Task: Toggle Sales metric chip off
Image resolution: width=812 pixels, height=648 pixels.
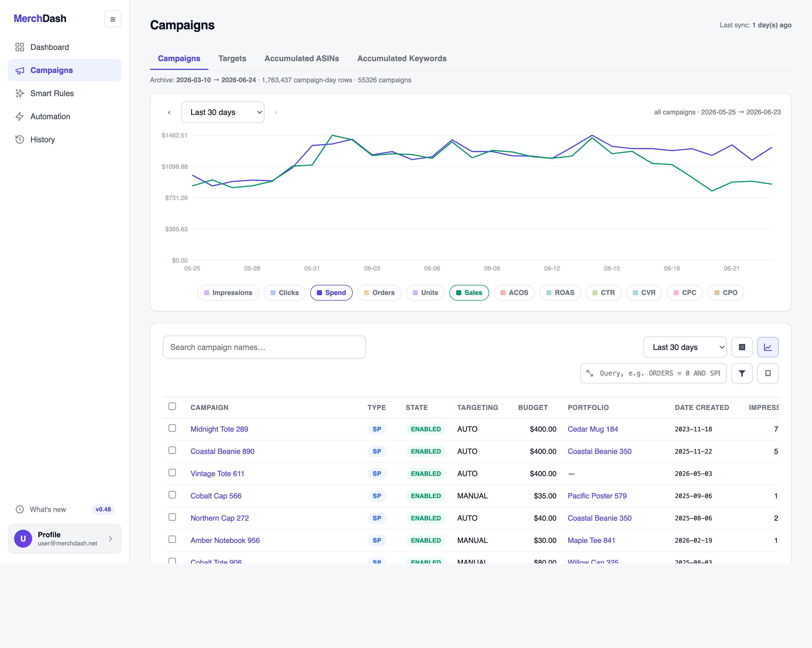Action: [469, 293]
